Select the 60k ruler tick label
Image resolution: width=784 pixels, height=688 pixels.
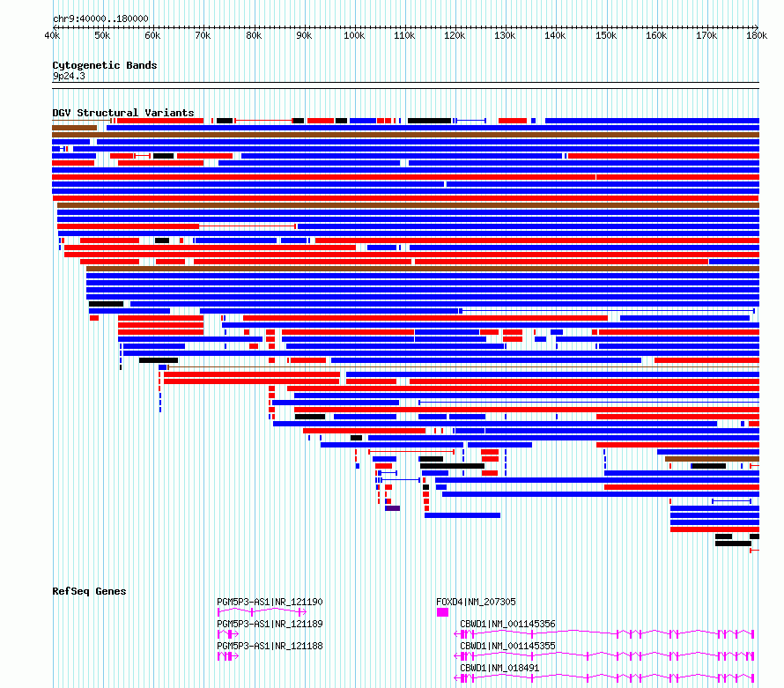(x=152, y=35)
